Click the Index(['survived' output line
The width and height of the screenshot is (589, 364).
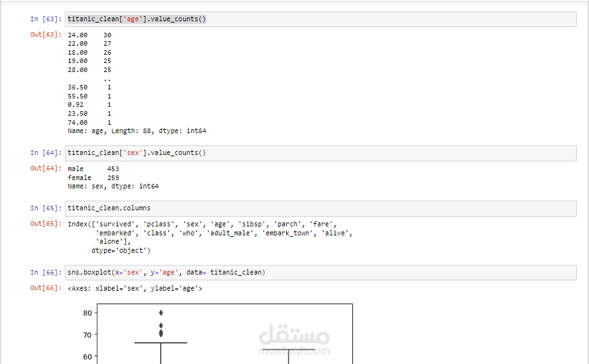click(x=202, y=224)
